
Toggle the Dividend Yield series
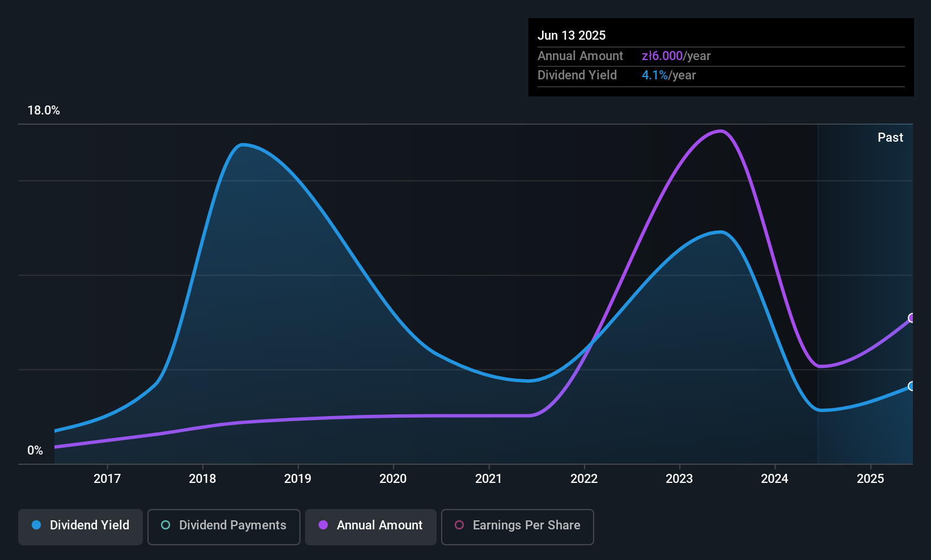(x=81, y=527)
